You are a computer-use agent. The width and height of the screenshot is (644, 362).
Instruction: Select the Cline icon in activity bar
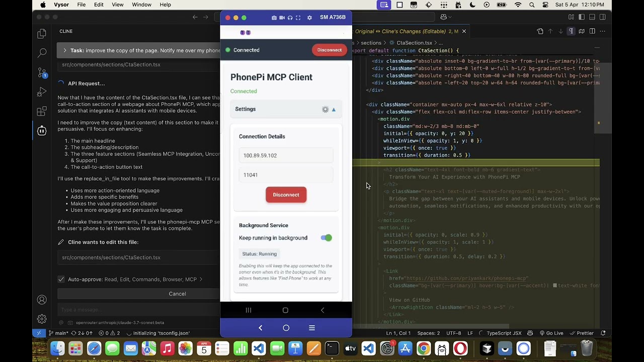tap(42, 131)
